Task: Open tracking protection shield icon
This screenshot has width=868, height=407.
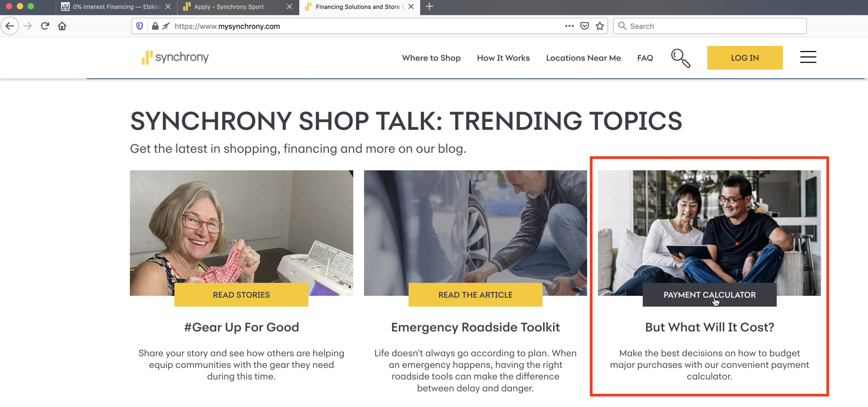Action: point(140,26)
